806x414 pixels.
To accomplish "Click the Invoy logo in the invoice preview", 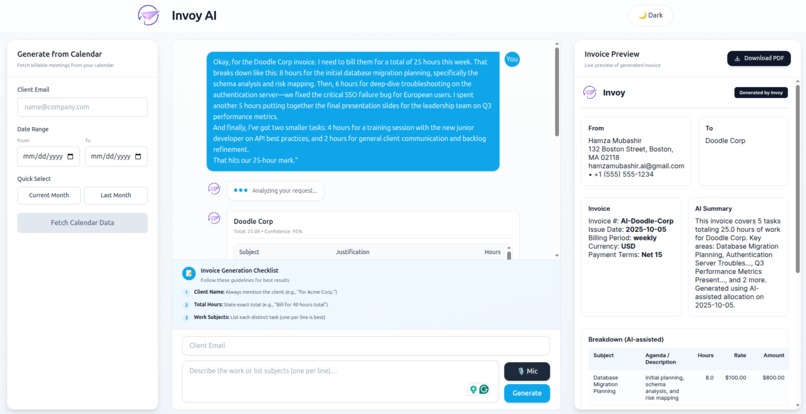I will [589, 93].
